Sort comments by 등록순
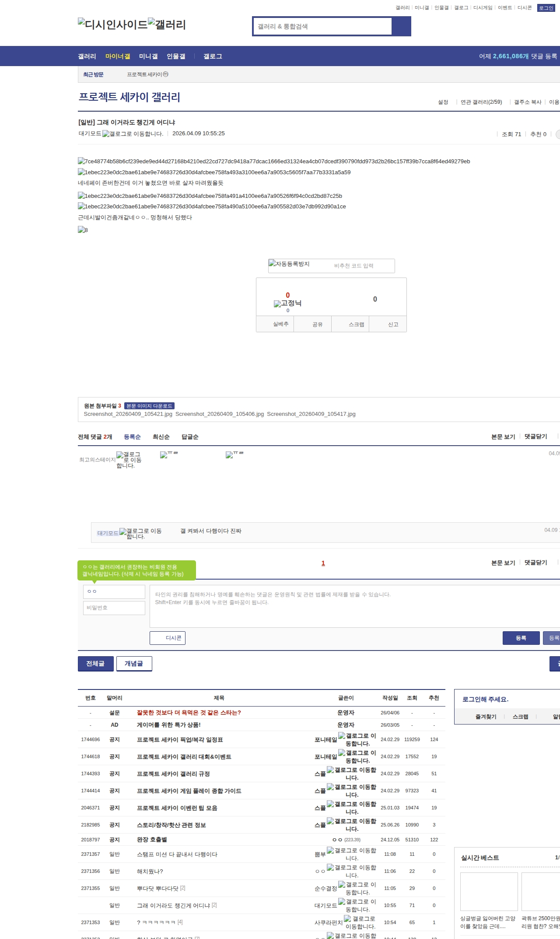The height and width of the screenshot is (939, 560). point(132,437)
